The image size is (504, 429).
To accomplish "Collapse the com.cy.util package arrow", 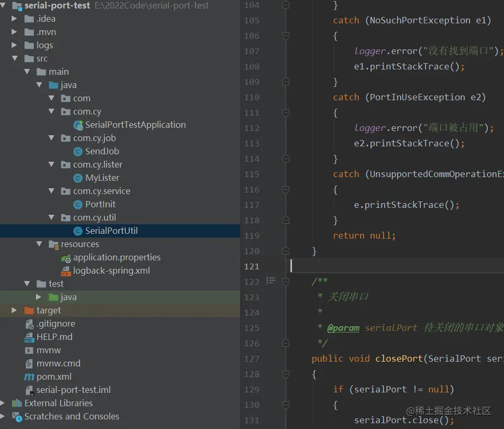I will click(51, 217).
